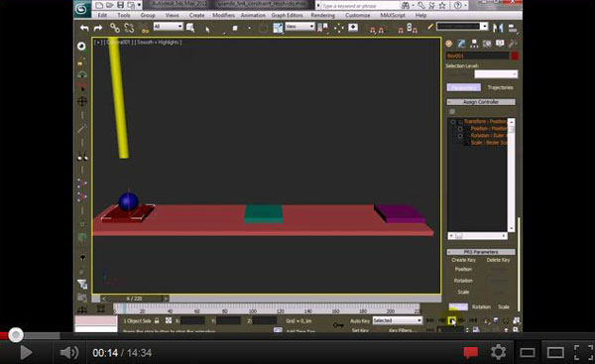Image resolution: width=595 pixels, height=364 pixels.
Task: Open the Create command panel tab icon
Action: 449,44
